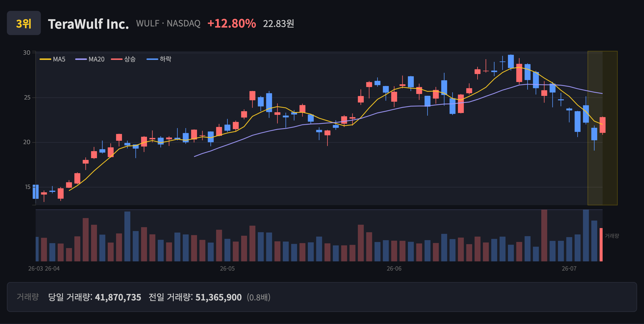Image resolution: width=644 pixels, height=324 pixels.
Task: Select previous day volume value 51,365,900
Action: [219, 297]
